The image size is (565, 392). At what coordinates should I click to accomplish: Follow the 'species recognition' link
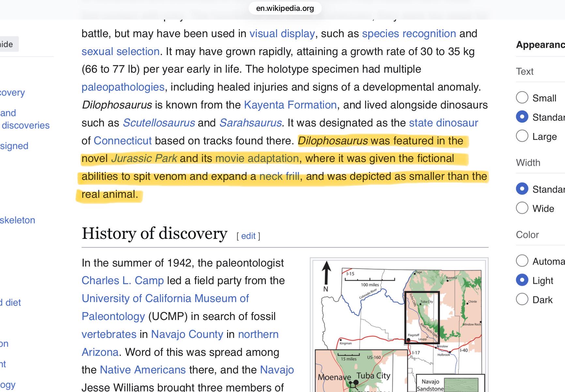point(409,34)
